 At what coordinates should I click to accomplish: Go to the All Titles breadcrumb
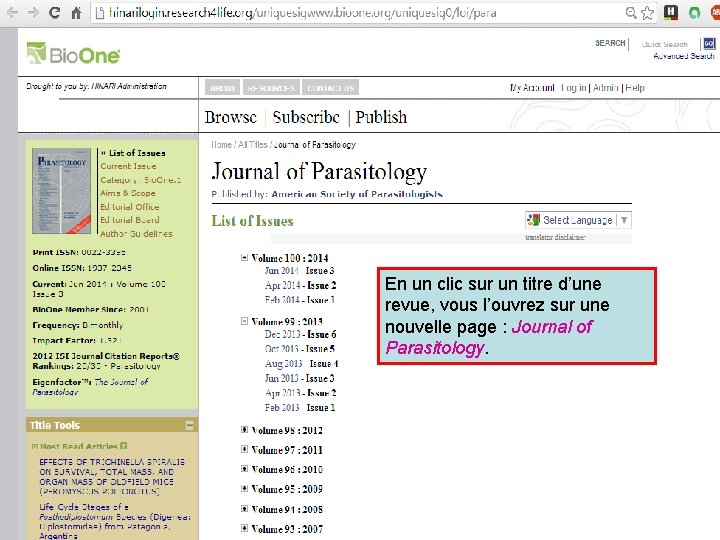point(253,145)
